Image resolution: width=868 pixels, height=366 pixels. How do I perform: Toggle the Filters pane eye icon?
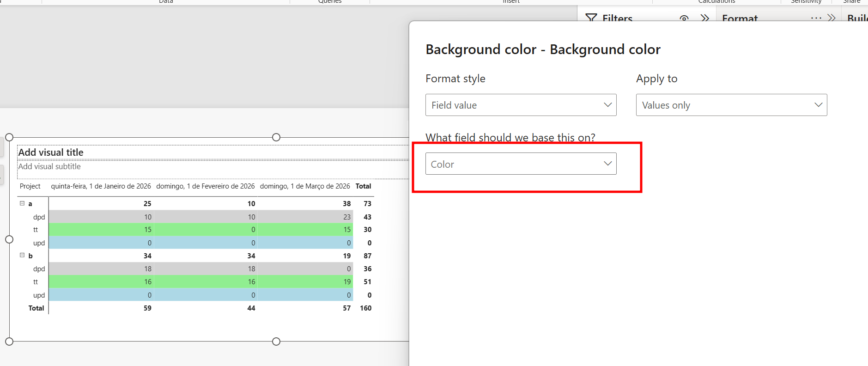click(684, 18)
